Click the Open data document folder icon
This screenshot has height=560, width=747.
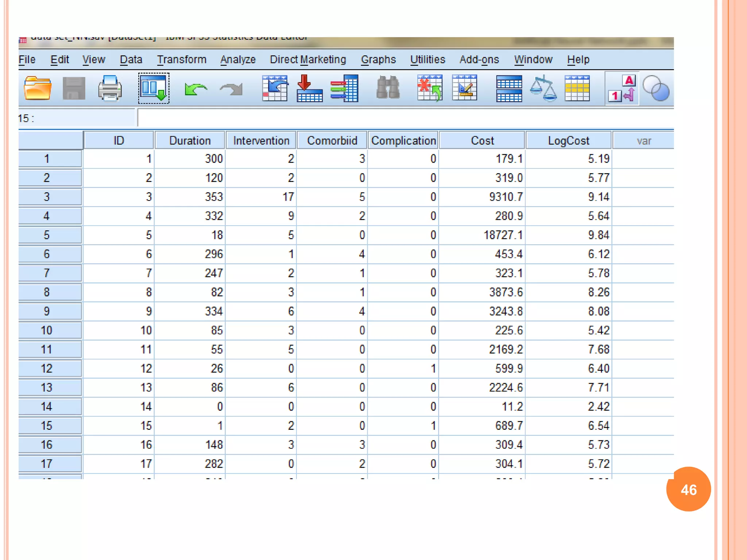pos(38,88)
